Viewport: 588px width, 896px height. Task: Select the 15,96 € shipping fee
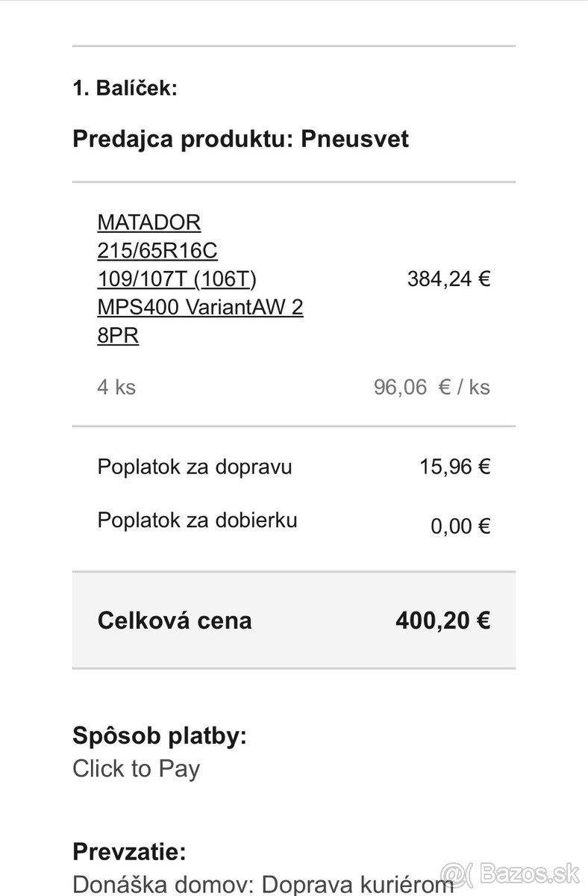click(454, 467)
